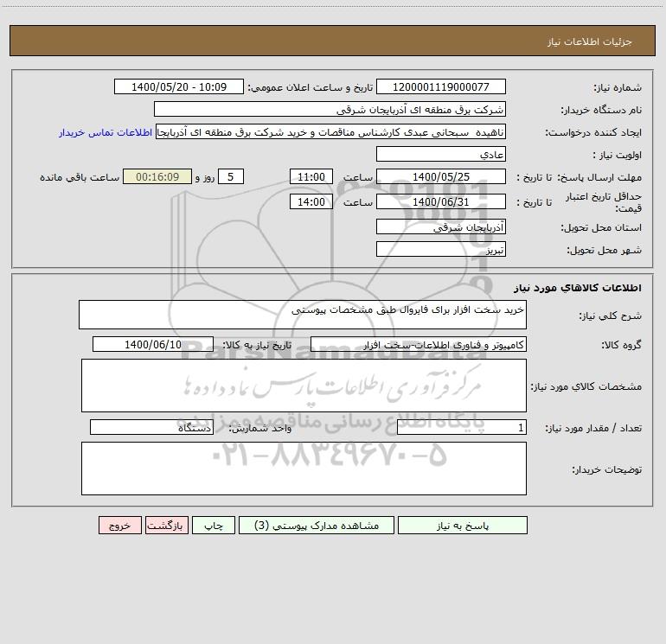Click response deadline time 11:00

(x=311, y=176)
